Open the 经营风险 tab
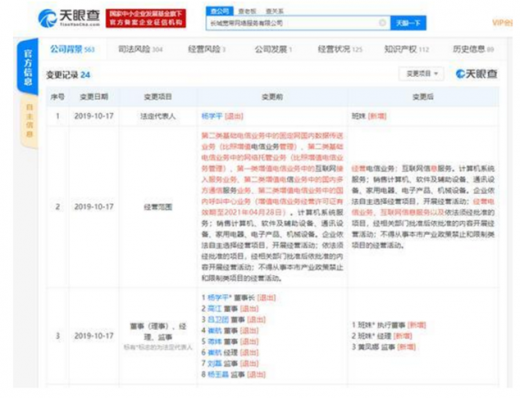520x398 pixels. coord(207,49)
